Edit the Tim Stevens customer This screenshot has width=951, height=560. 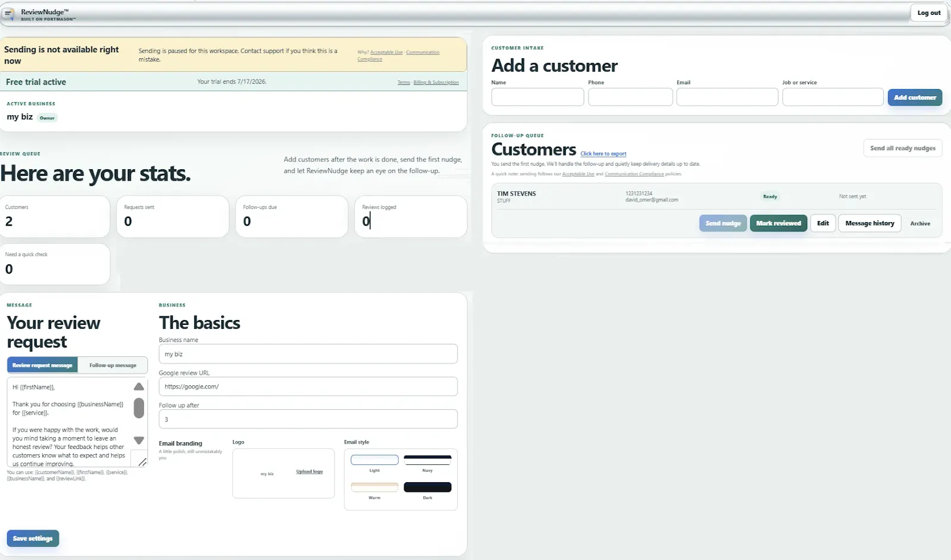[823, 223]
